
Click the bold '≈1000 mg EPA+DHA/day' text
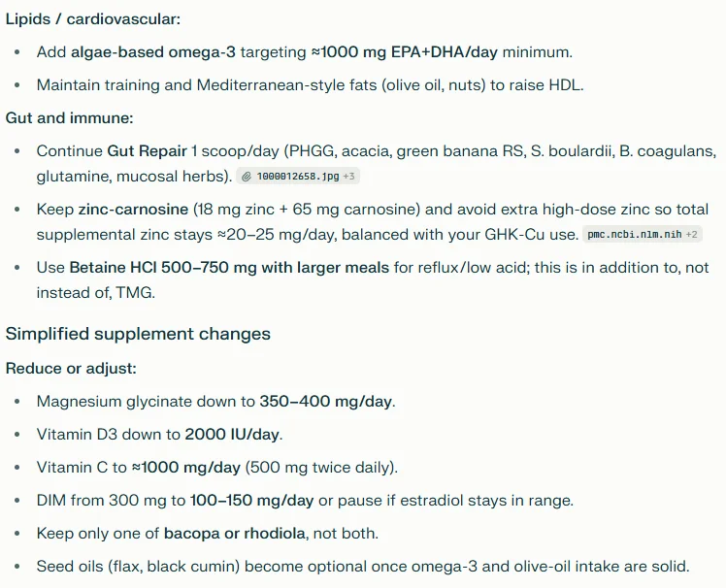pyautogui.click(x=405, y=52)
